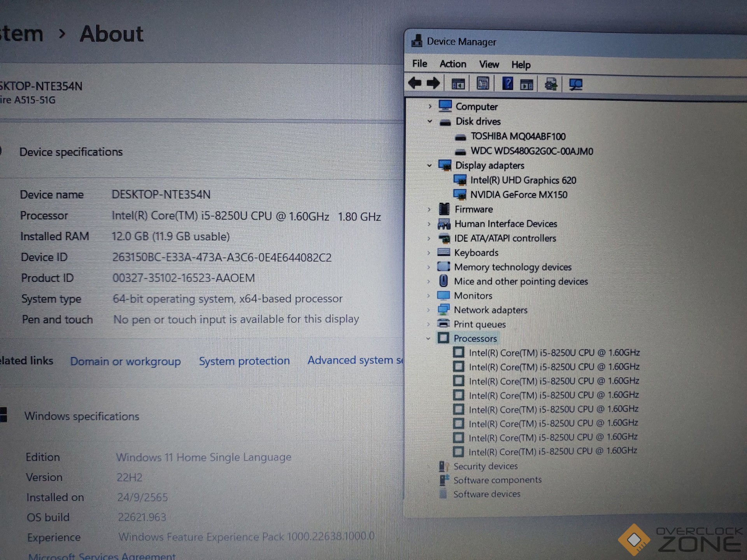
Task: Click the Back navigation arrow in Device Manager
Action: (415, 83)
